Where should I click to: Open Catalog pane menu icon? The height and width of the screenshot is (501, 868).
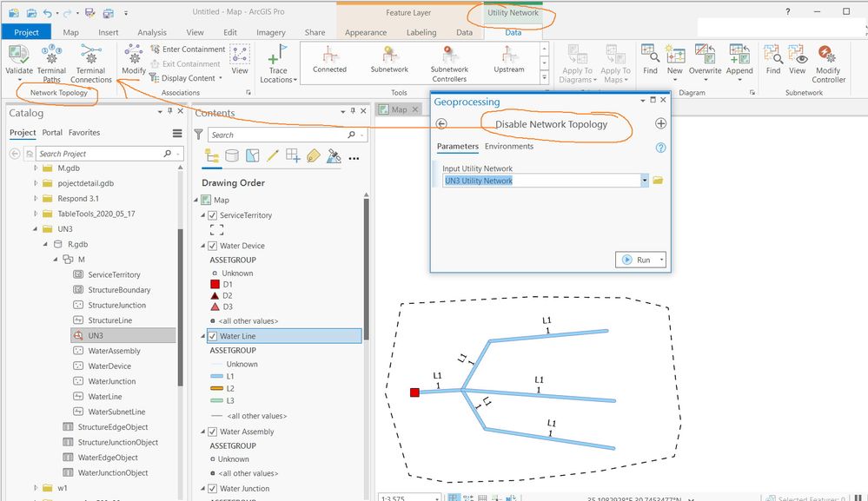177,133
